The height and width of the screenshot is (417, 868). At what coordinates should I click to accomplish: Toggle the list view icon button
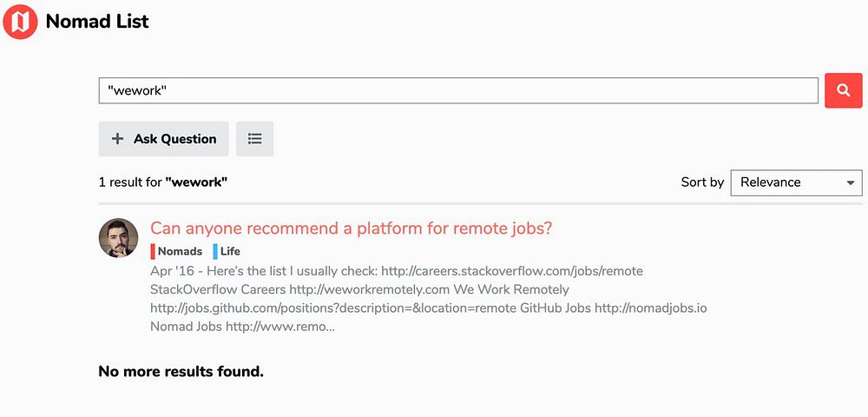point(254,139)
